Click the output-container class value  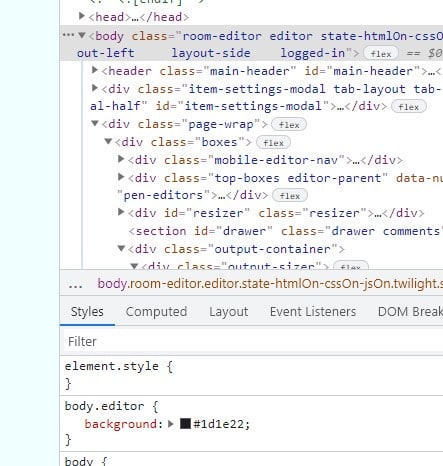click(272, 249)
